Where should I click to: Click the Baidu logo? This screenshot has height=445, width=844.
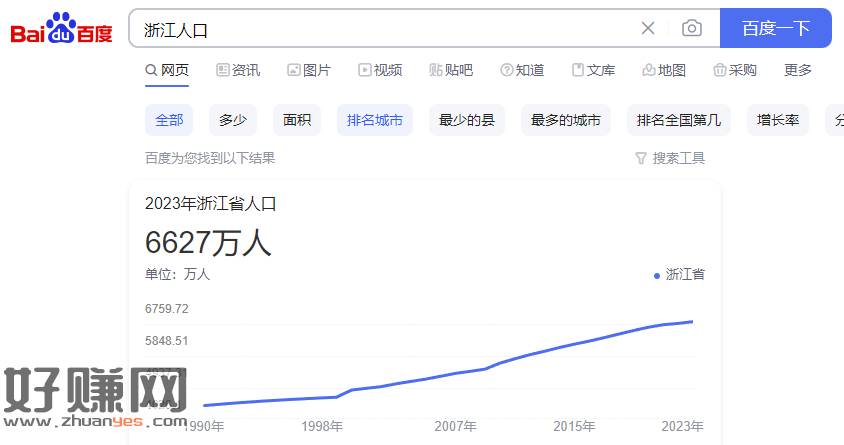(61, 30)
